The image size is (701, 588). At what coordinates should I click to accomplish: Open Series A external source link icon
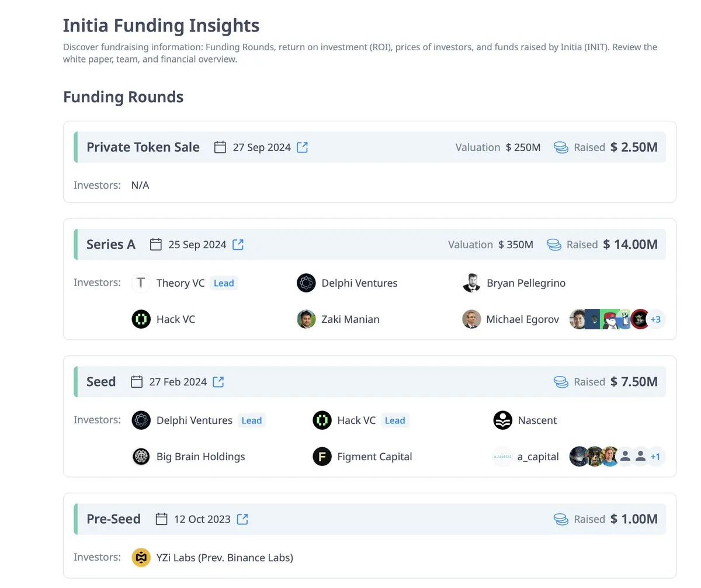click(238, 245)
